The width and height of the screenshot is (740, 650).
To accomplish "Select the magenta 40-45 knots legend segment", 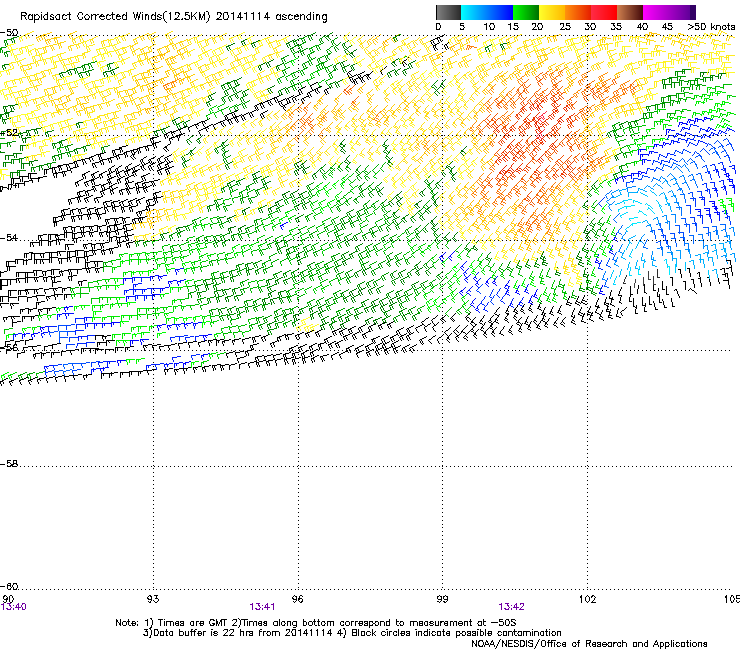I will [656, 12].
